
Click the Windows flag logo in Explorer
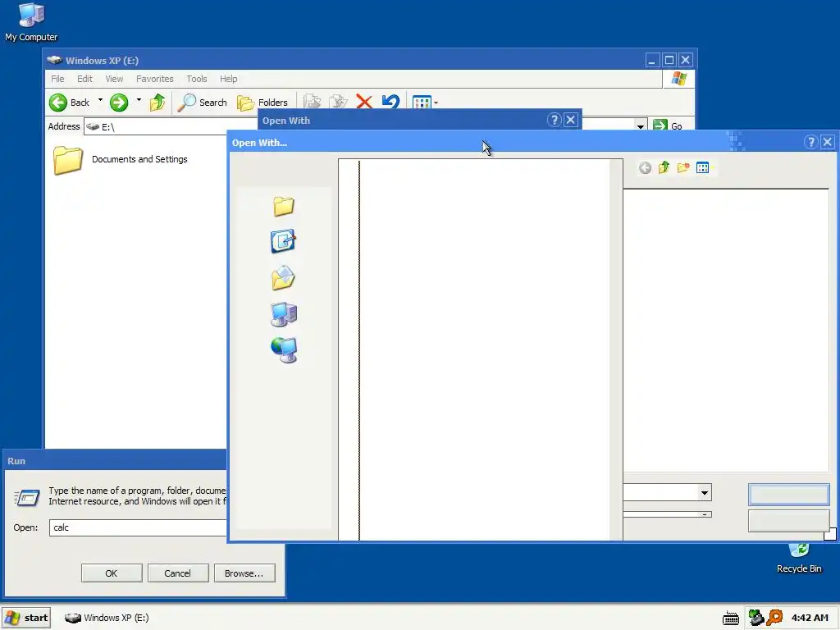pos(678,79)
